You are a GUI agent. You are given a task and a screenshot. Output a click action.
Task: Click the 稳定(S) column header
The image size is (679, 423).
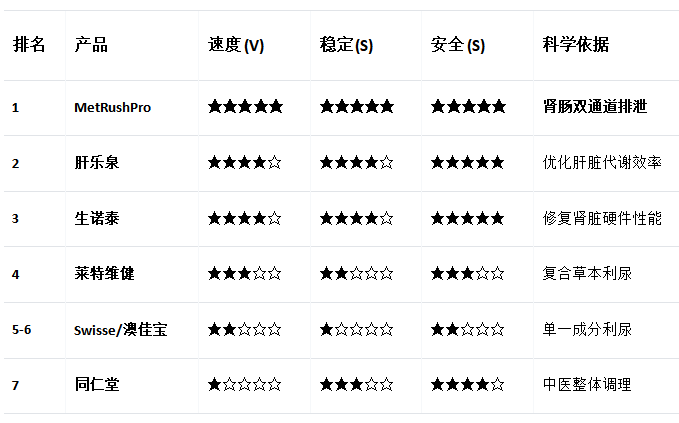coord(346,45)
